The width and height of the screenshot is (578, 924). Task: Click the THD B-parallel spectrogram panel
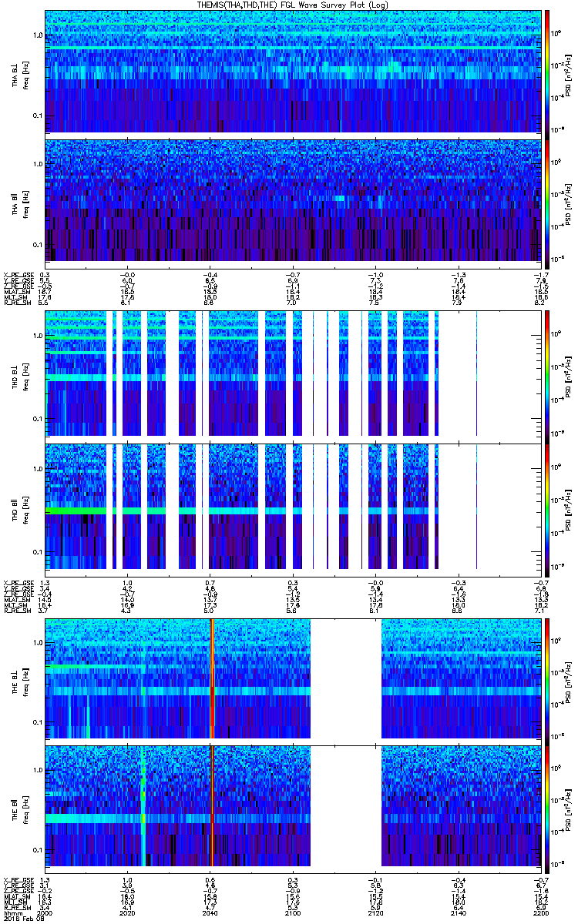[293, 508]
